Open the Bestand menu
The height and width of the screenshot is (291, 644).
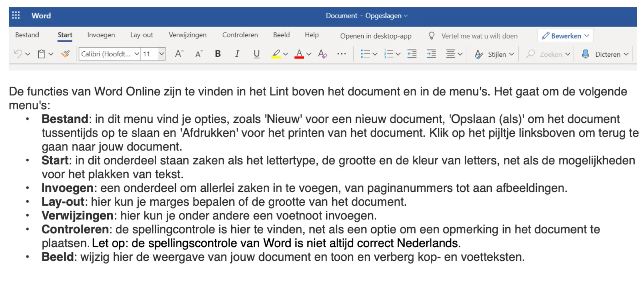coord(27,35)
